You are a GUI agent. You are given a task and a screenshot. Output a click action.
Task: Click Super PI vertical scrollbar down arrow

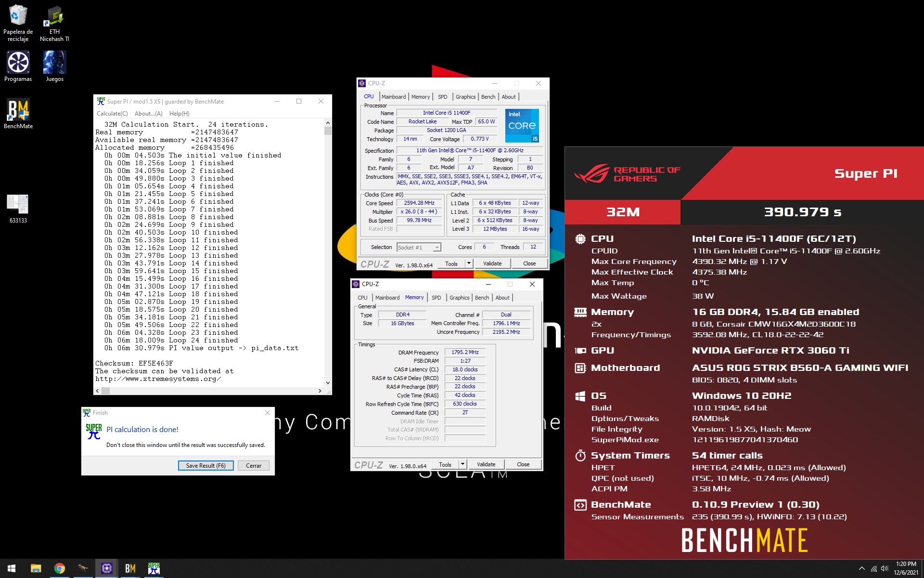tap(328, 383)
